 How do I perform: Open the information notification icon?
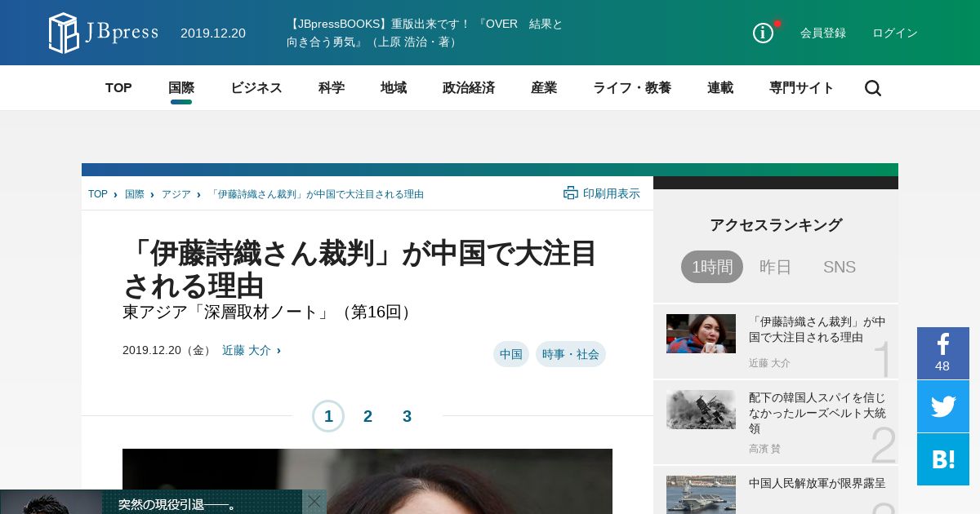coord(763,33)
